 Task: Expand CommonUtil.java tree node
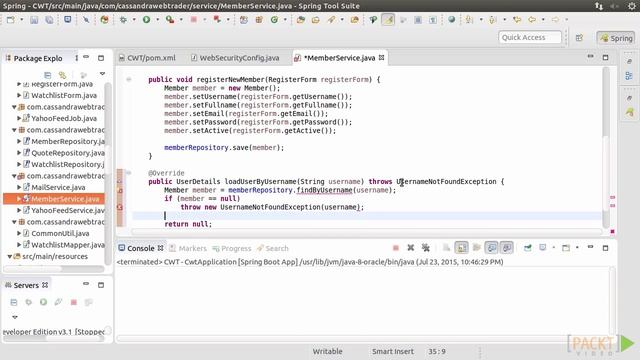pyautogui.click(x=19, y=233)
